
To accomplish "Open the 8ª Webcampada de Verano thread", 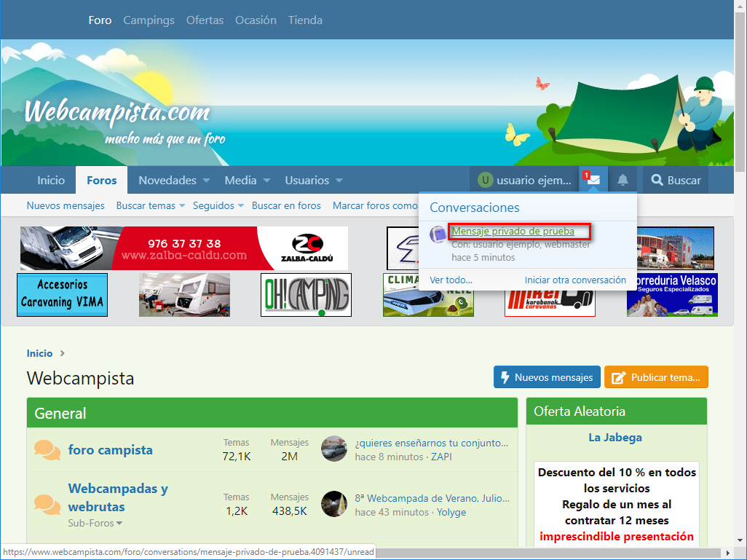I will (x=432, y=498).
